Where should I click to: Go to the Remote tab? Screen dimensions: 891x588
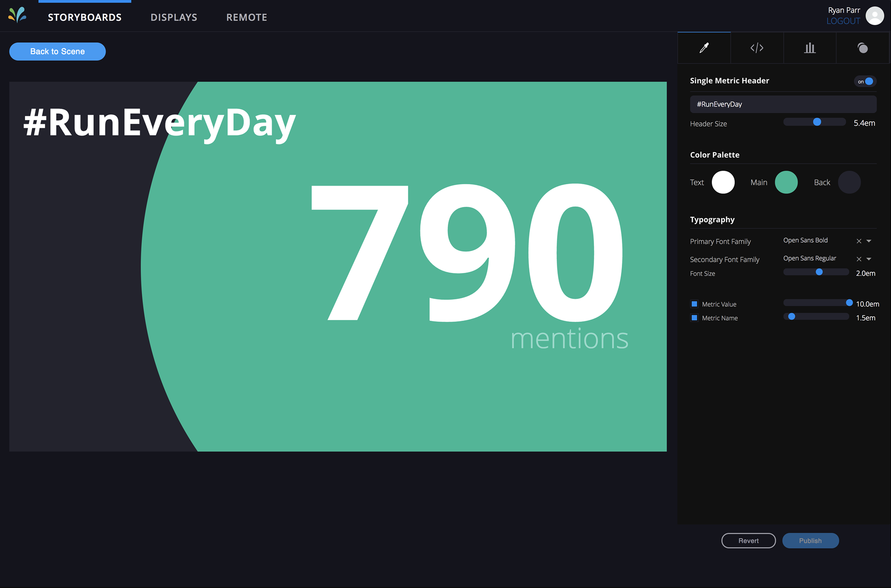[x=247, y=17]
